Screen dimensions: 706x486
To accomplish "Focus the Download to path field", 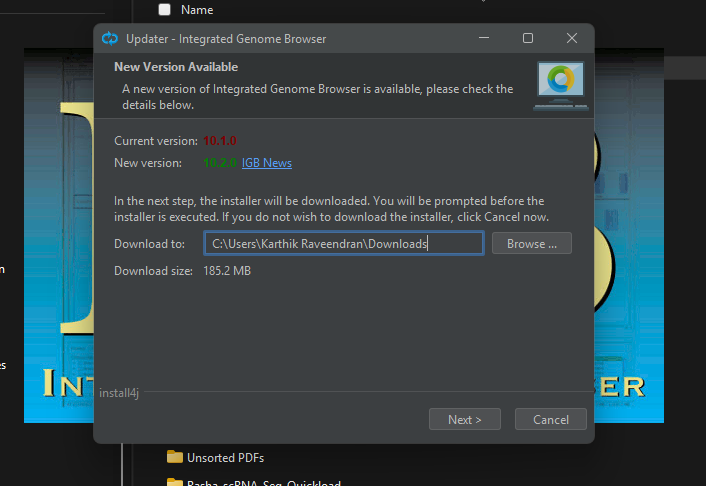I will click(x=343, y=244).
